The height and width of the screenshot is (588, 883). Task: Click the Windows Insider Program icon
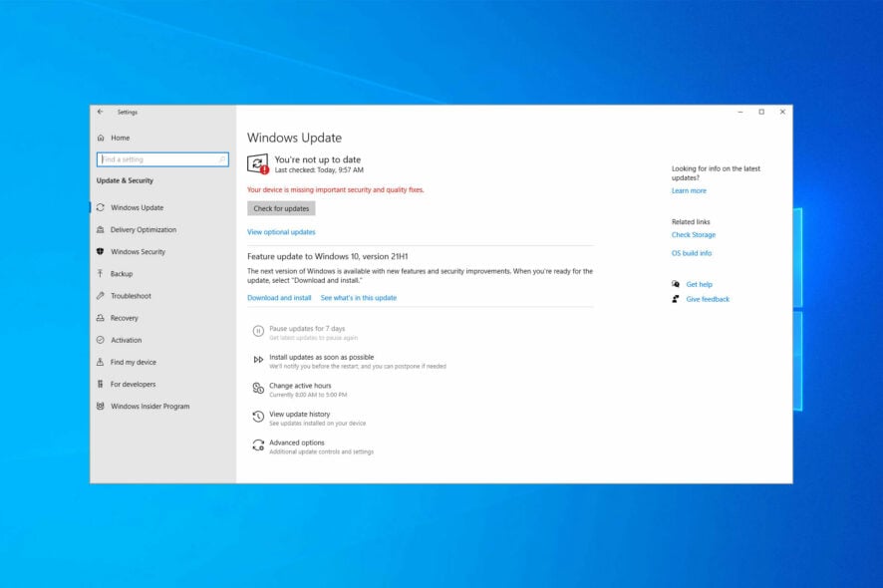coord(101,406)
